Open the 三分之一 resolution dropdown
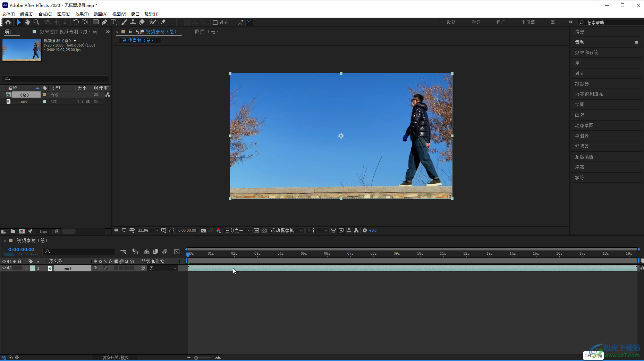Screen dimensions: 644x361 point(238,231)
